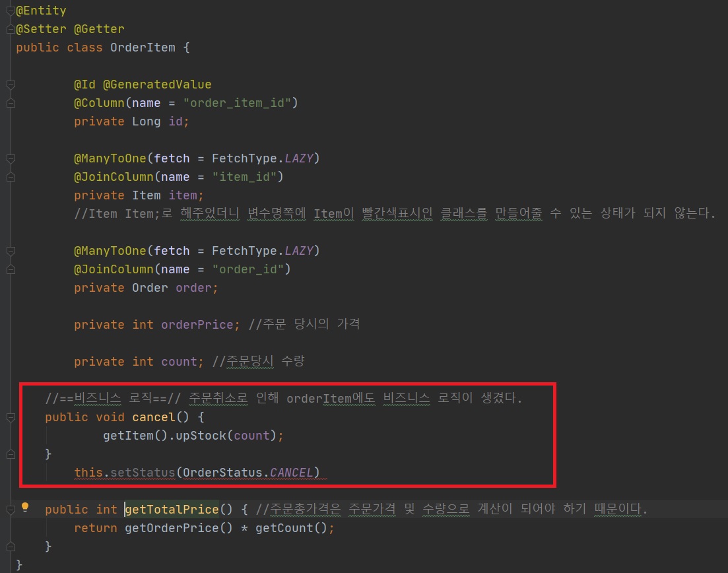Click the comment //주문당시 수량

pos(258,361)
